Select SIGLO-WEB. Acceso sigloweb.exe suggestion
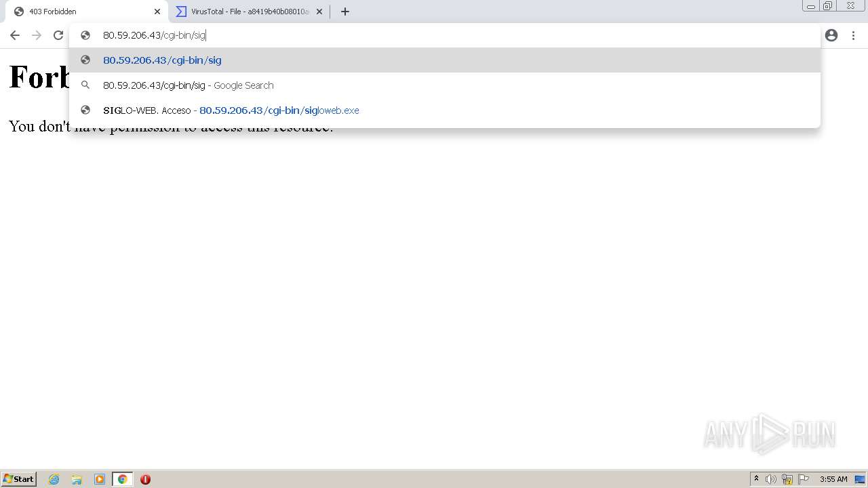This screenshot has width=868, height=488. coord(445,110)
